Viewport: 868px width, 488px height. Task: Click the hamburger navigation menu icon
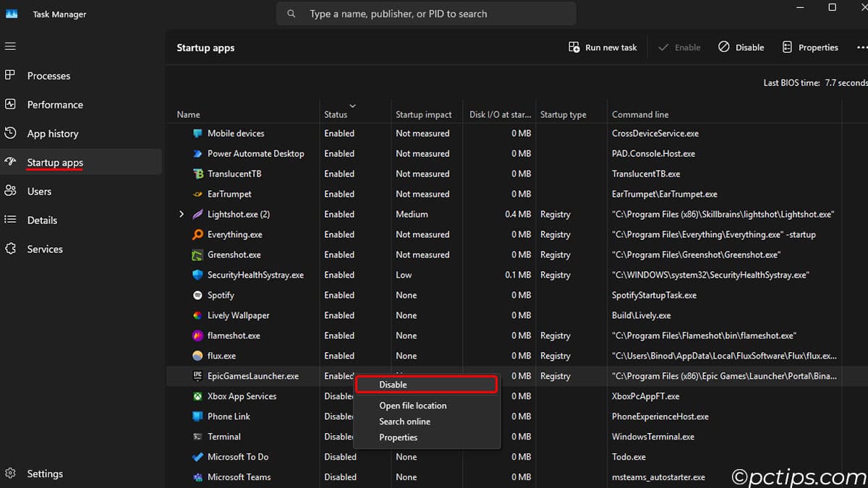click(10, 46)
